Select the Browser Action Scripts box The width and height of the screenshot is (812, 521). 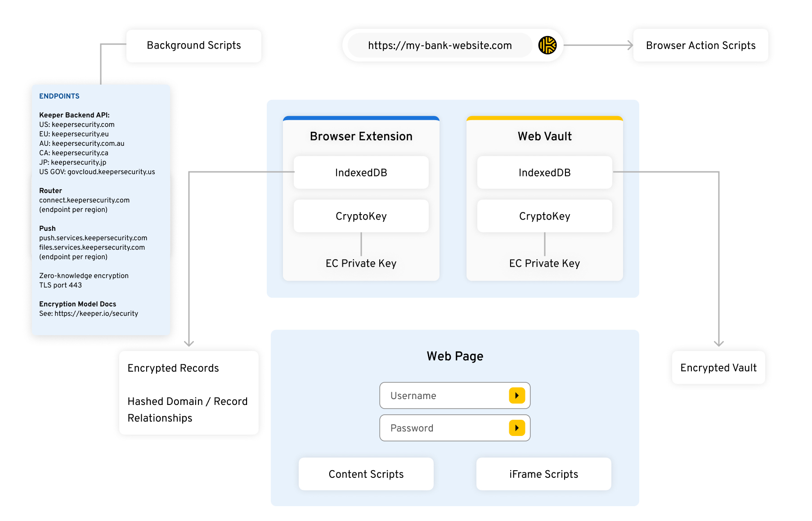[x=700, y=45]
